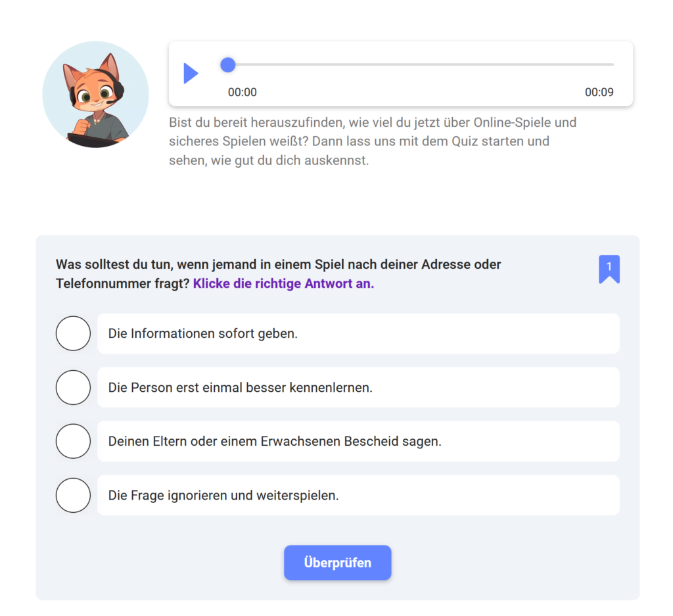Image resolution: width=673 pixels, height=616 pixels.
Task: Click the 00:00 elapsed time label
Action: pyautogui.click(x=242, y=92)
